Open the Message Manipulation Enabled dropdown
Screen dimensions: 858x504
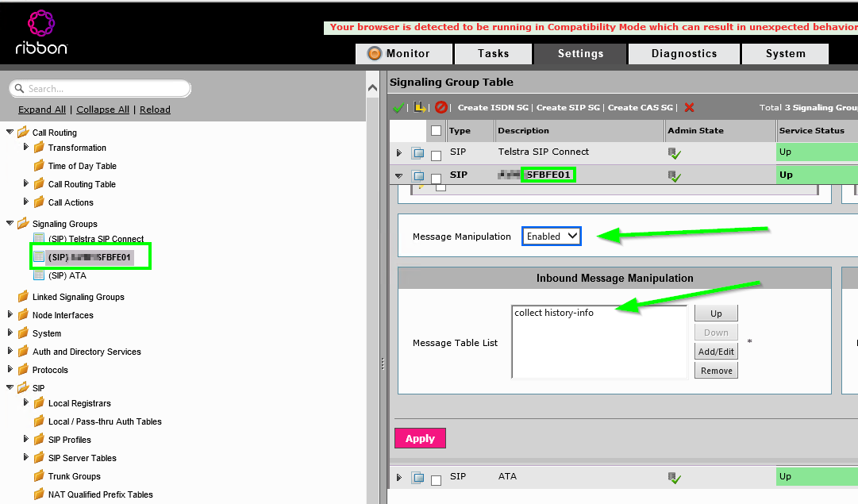pyautogui.click(x=551, y=236)
